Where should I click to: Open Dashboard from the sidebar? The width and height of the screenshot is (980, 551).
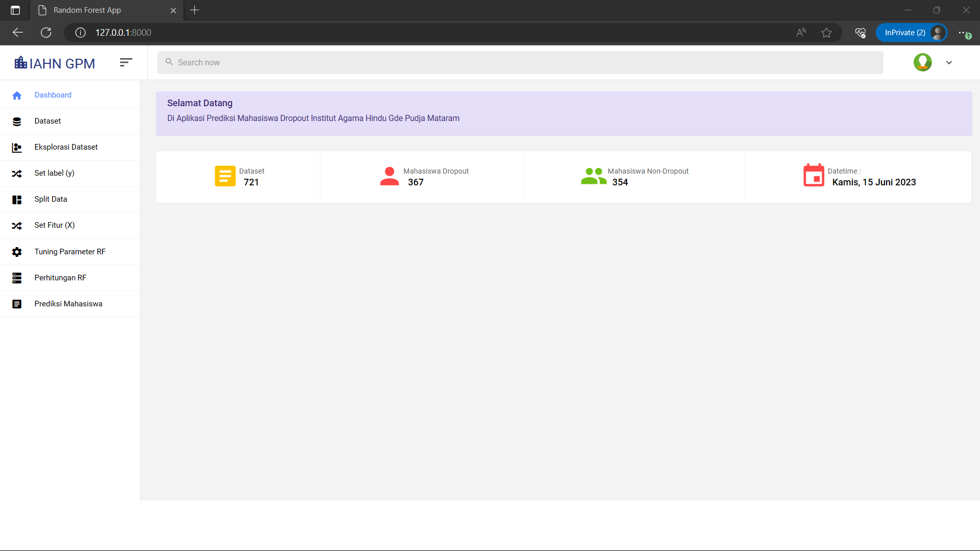pos(53,95)
